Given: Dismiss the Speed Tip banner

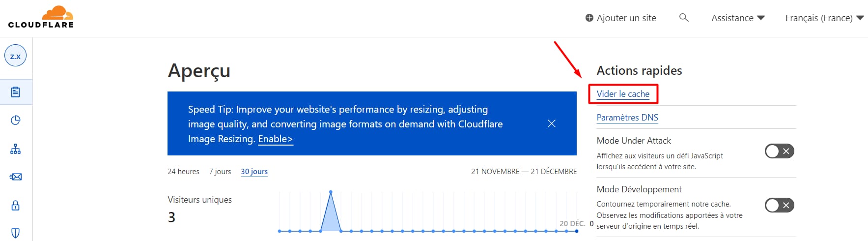Looking at the screenshot, I should point(552,123).
